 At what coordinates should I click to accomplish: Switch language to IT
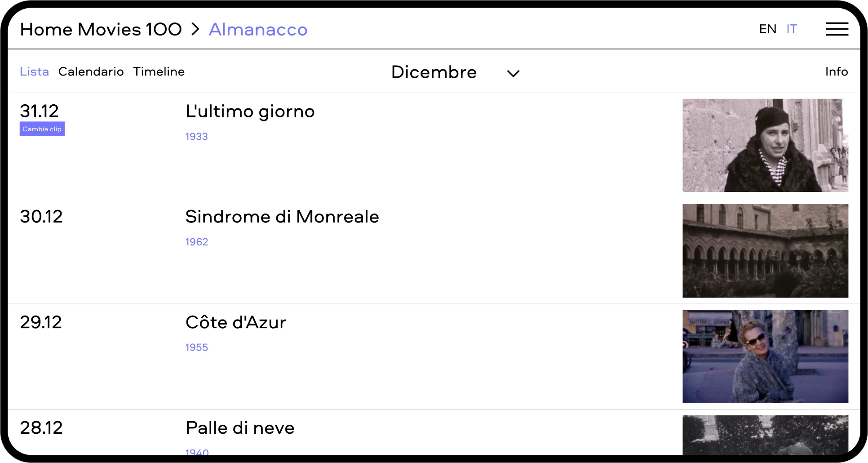pyautogui.click(x=792, y=29)
